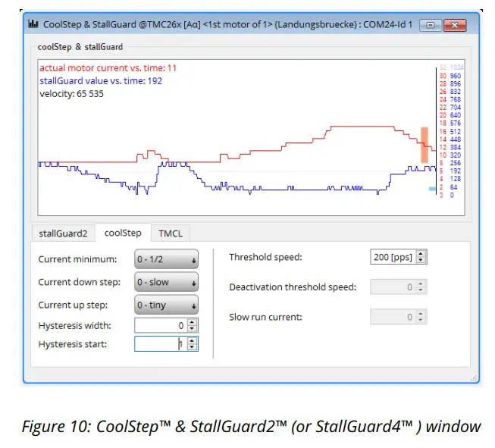Click the orange current bar in graph
The height and width of the screenshot is (448, 495).
tap(425, 145)
